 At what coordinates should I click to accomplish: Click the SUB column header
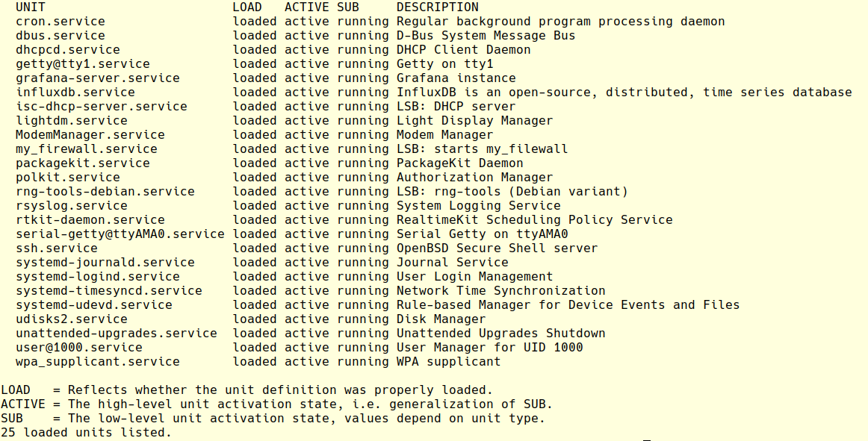[347, 7]
